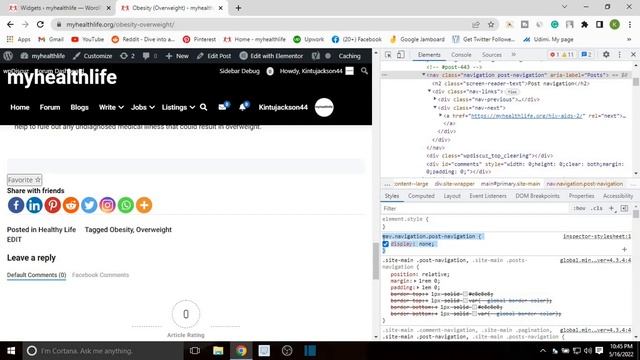
Task: Click the Chrome icon in the taskbar
Action: click(241, 351)
